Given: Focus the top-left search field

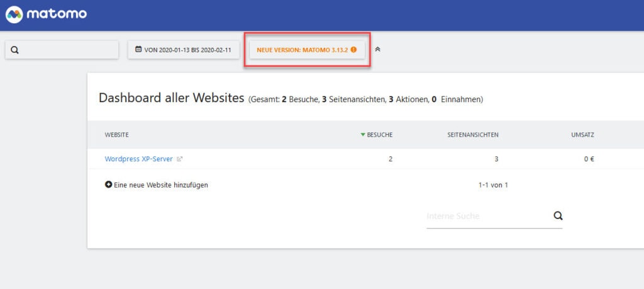Looking at the screenshot, I should (x=62, y=50).
